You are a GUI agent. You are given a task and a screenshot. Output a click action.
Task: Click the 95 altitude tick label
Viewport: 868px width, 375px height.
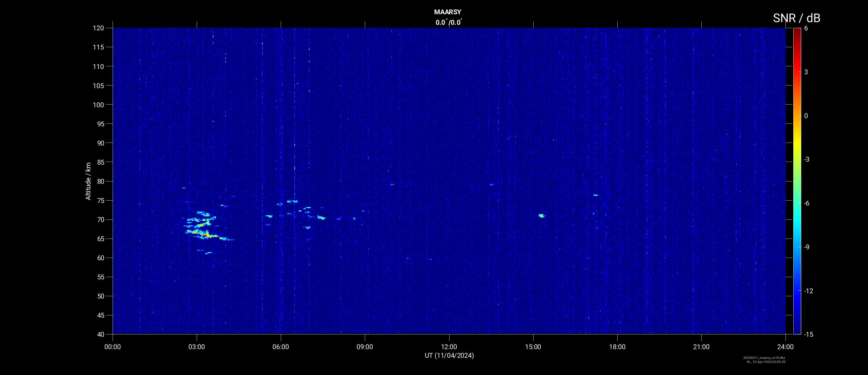pos(100,124)
